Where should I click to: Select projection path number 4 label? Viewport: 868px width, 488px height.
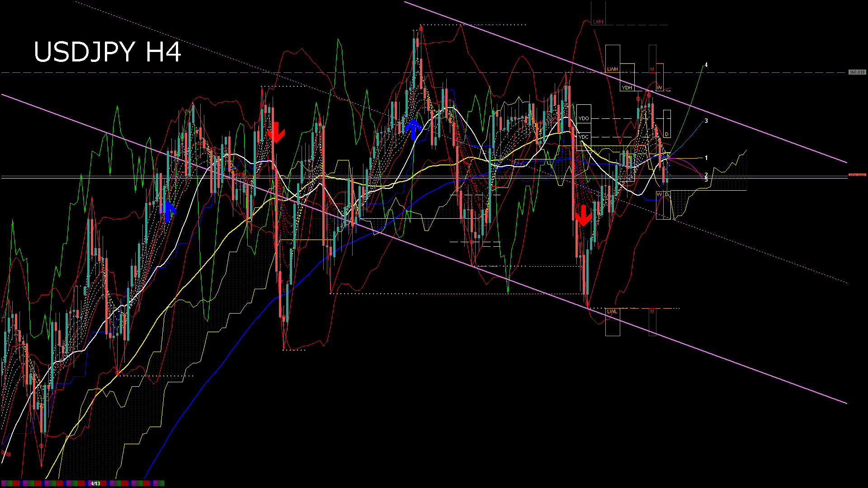point(706,65)
